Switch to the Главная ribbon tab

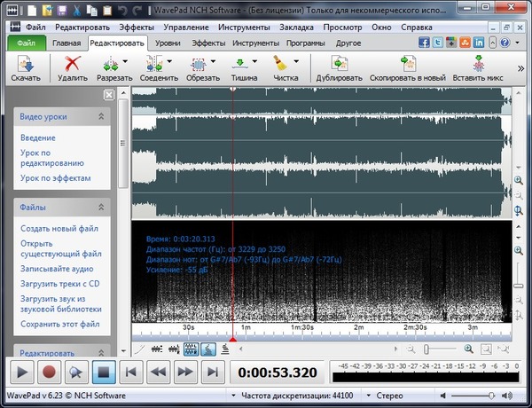pyautogui.click(x=66, y=43)
